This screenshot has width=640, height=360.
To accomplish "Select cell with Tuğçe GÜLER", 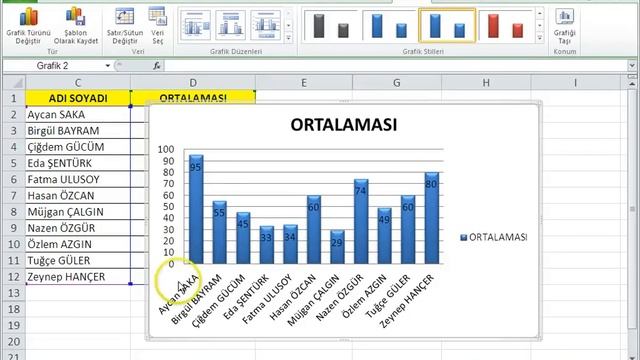I will [78, 260].
